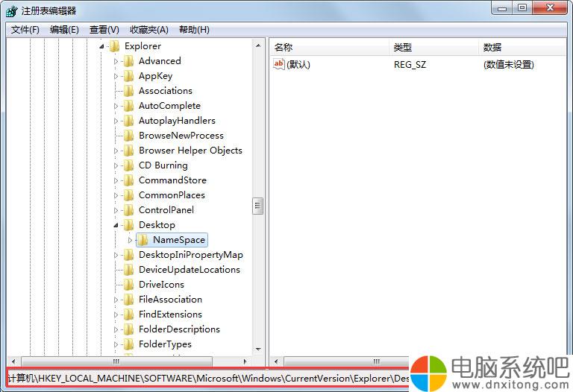The width and height of the screenshot is (573, 392).
Task: Open the 查看(V) menu
Action: (104, 30)
